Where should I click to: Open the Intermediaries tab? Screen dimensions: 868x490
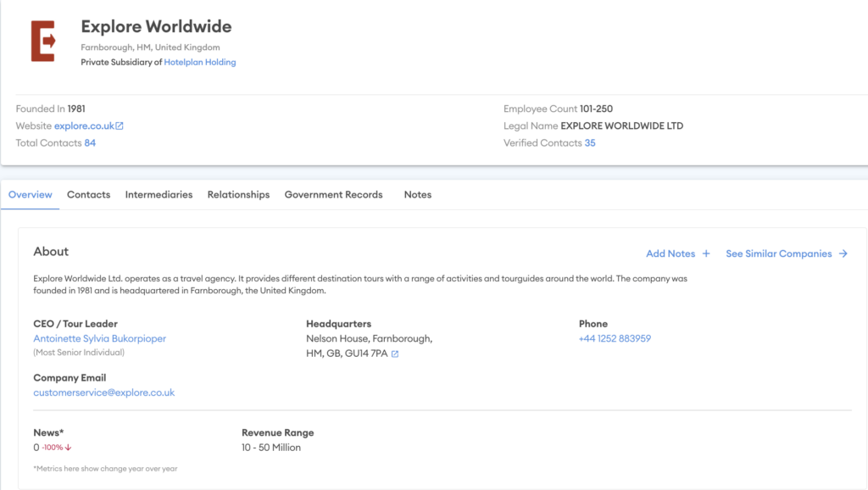click(159, 194)
